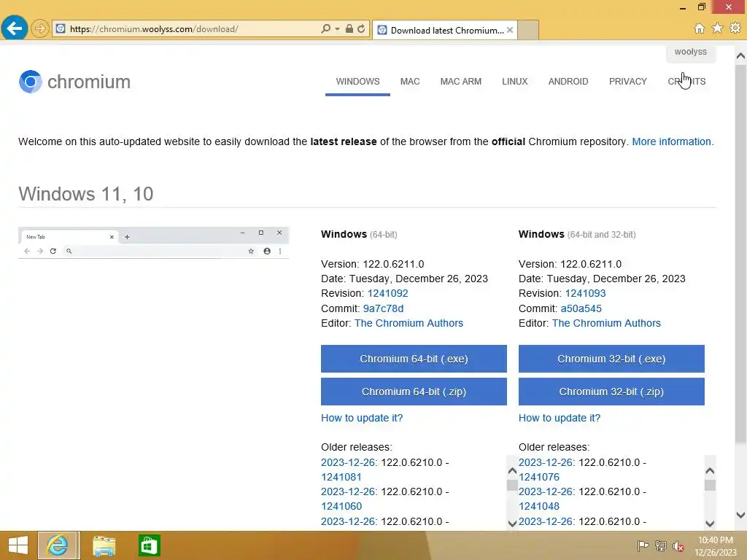The image size is (747, 560).
Task: Open File Explorer from taskbar
Action: pyautogui.click(x=104, y=545)
